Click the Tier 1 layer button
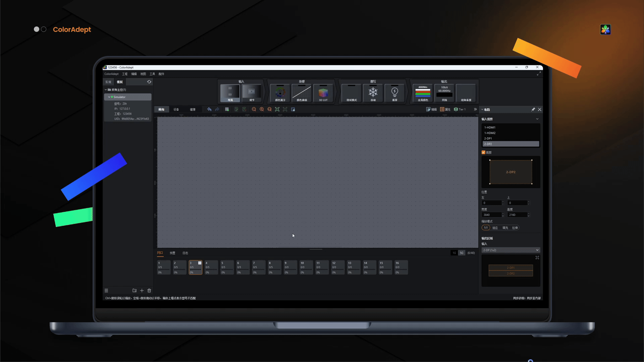This screenshot has width=644, height=362. 460,109
